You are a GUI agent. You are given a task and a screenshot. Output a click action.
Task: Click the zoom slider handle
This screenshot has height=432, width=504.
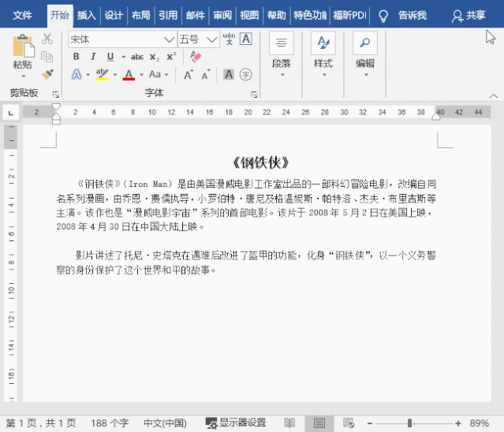coord(410,423)
